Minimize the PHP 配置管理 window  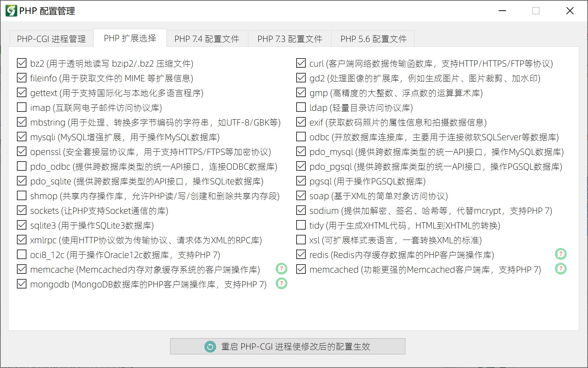click(502, 11)
